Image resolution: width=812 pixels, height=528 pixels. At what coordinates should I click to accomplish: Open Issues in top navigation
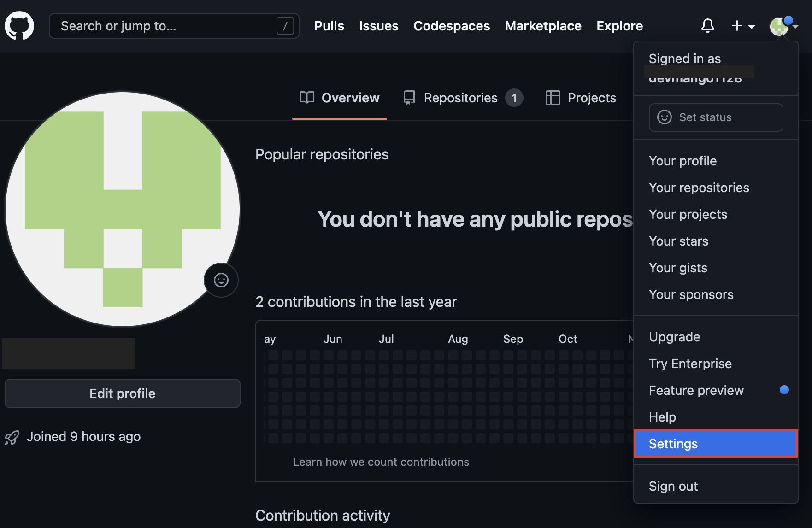pos(379,26)
